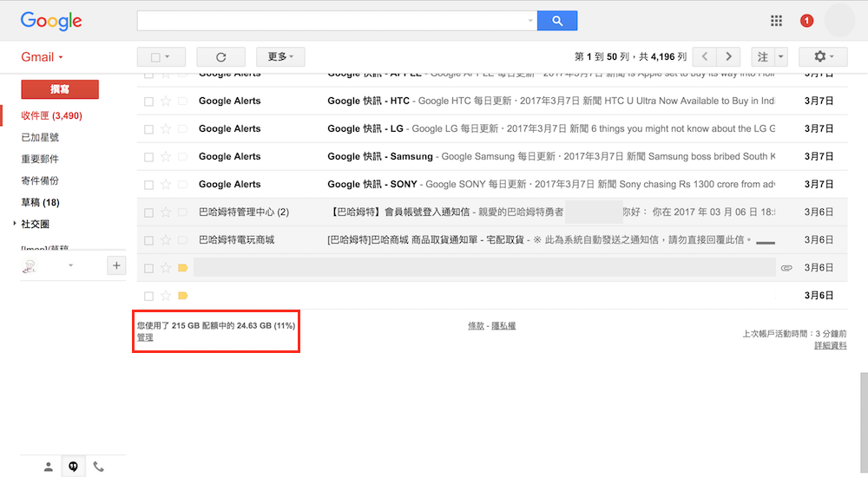This screenshot has width=868, height=477.
Task: Open the settings gear dropdown
Action: (x=823, y=57)
